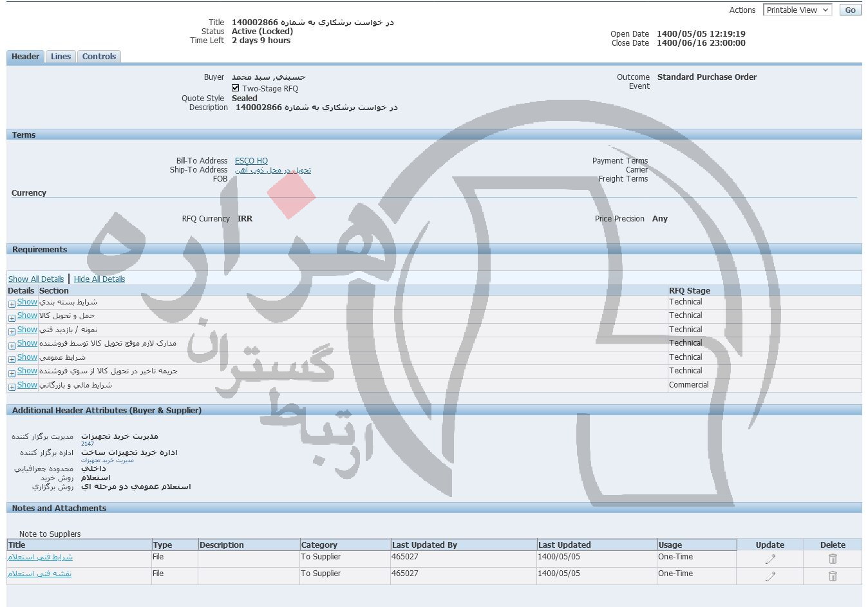Screen dimensions: 868x607
Task: Click the value استعلام عمومي دو مرحله اي
Action: [136, 487]
